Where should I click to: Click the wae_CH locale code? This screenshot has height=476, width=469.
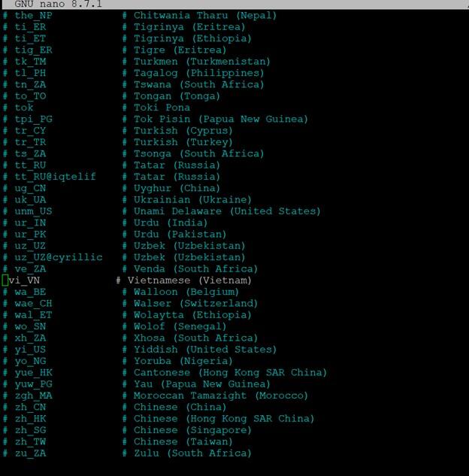click(x=33, y=303)
